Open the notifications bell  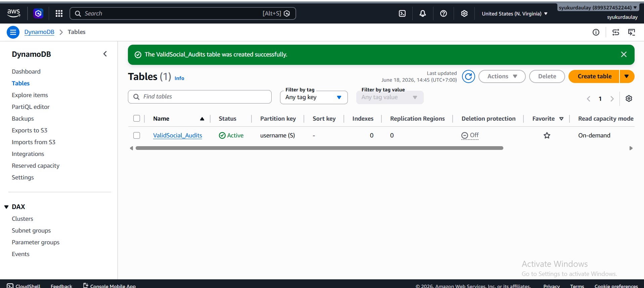tap(423, 13)
